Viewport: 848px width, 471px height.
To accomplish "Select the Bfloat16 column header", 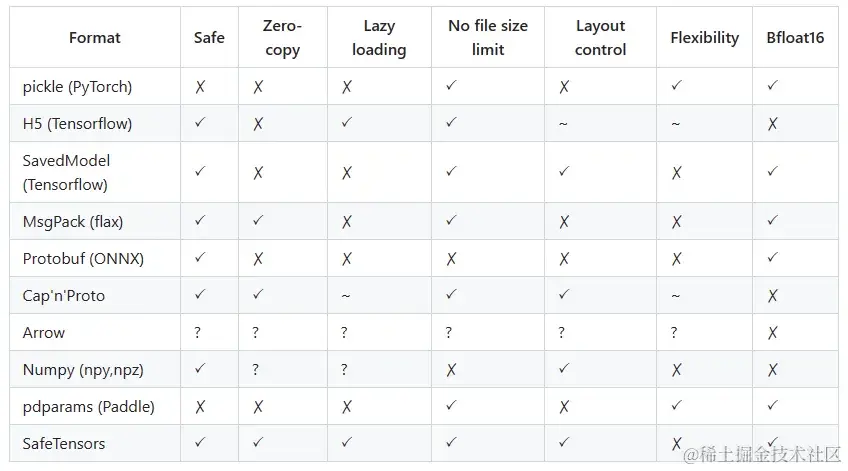I will coord(795,38).
